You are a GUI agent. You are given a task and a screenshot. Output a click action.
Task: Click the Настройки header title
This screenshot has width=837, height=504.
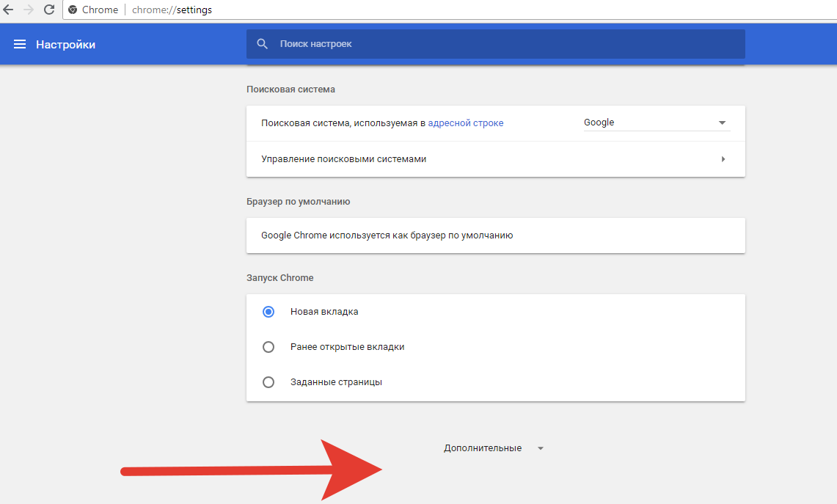click(65, 45)
